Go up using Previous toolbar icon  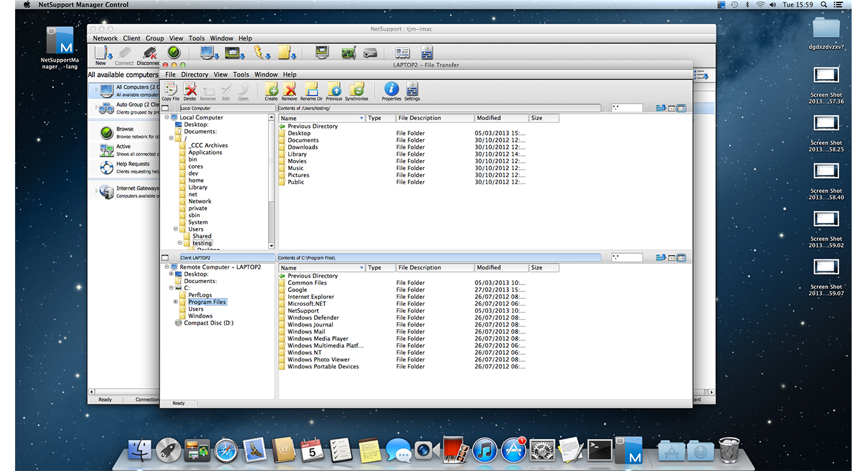[334, 90]
